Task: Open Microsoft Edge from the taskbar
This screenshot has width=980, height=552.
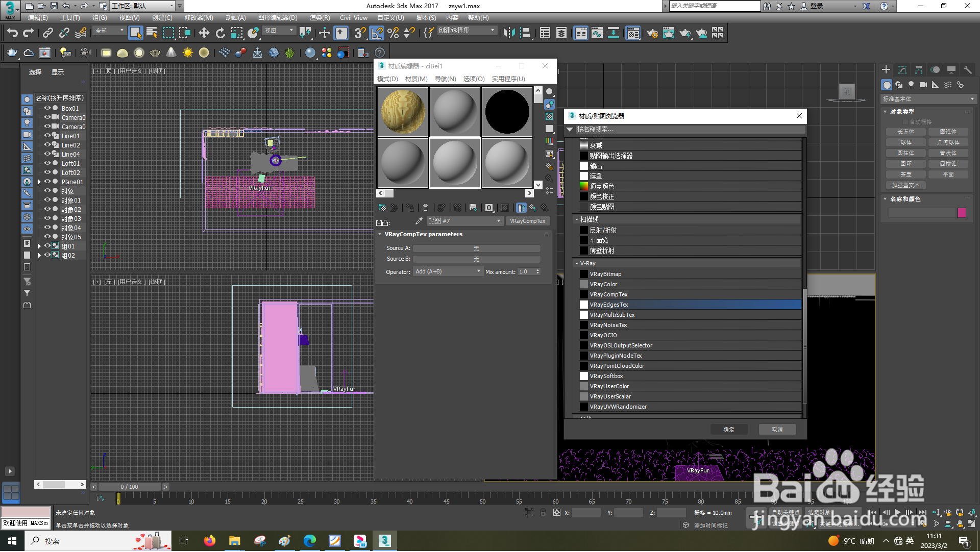Action: pos(309,541)
